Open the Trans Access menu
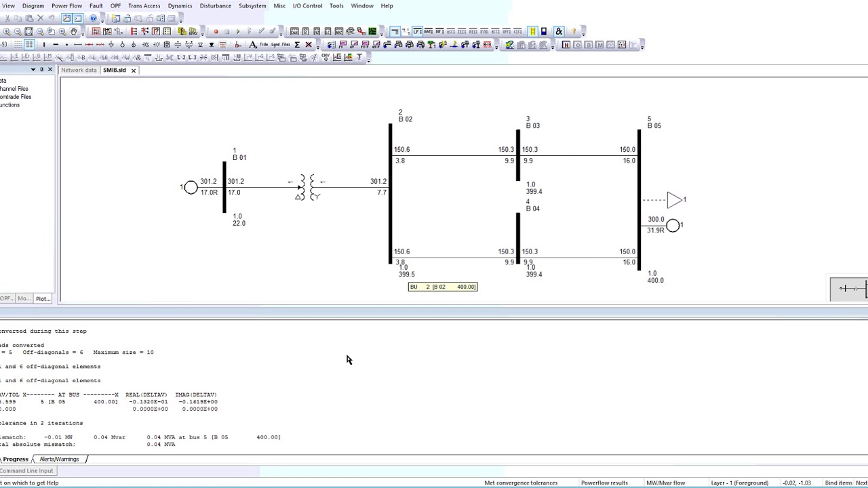This screenshot has height=488, width=868. (144, 5)
